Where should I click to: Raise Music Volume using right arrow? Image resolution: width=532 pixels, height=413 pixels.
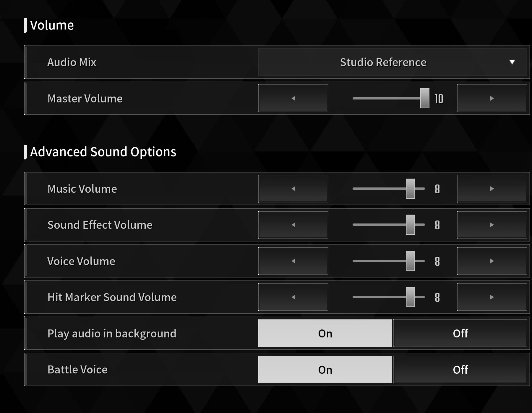pos(492,189)
